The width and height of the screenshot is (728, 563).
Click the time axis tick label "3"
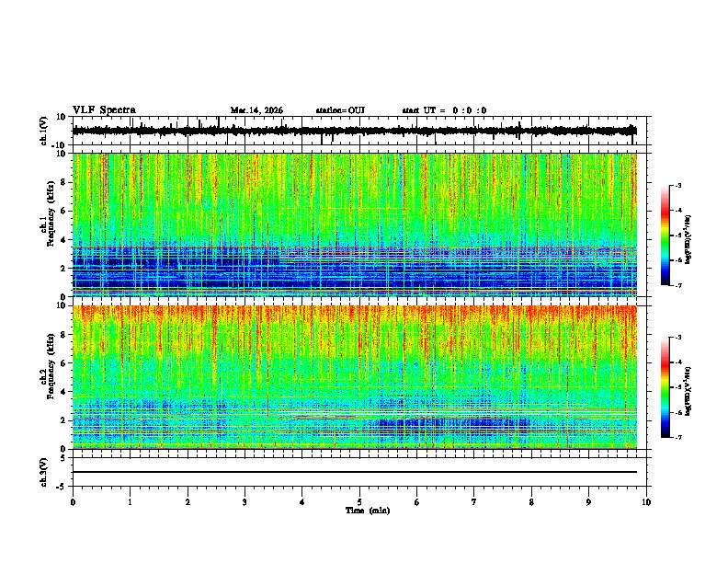245,502
